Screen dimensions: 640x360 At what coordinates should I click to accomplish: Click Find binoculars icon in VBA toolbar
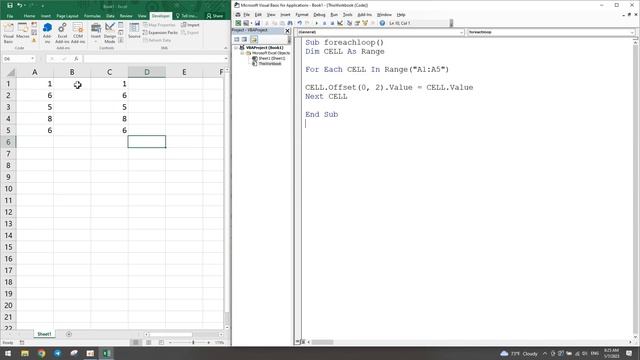290,23
